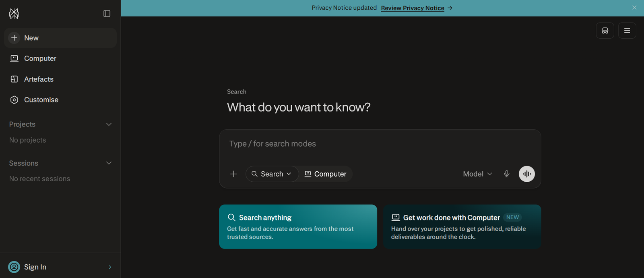This screenshot has height=278, width=644.
Task: Toggle the incognito mode icon button
Action: [605, 31]
